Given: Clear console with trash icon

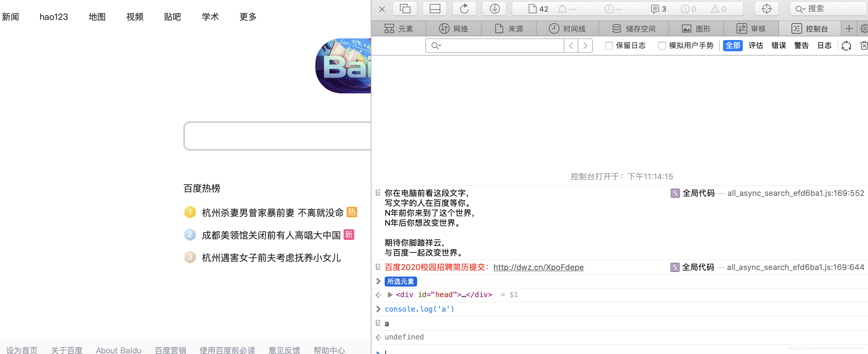Looking at the screenshot, I should click(x=864, y=45).
